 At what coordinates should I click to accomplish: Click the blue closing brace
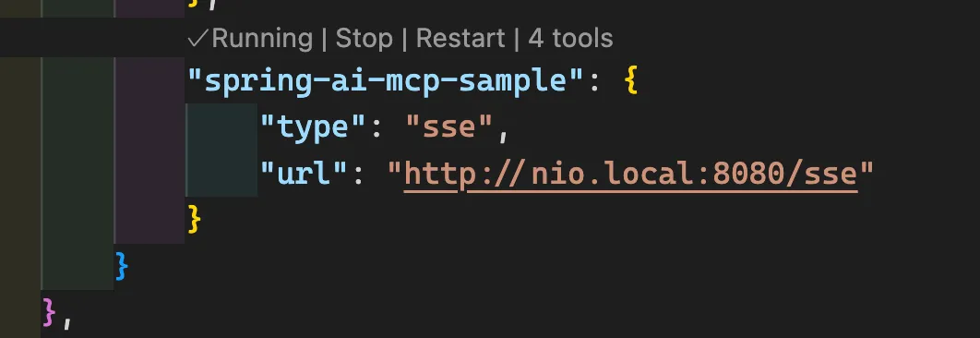click(x=122, y=265)
